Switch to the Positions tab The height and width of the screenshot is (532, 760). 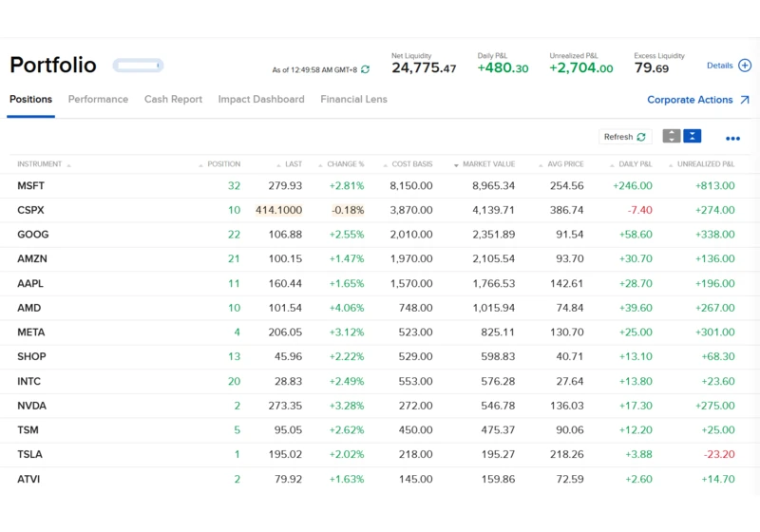tap(30, 100)
